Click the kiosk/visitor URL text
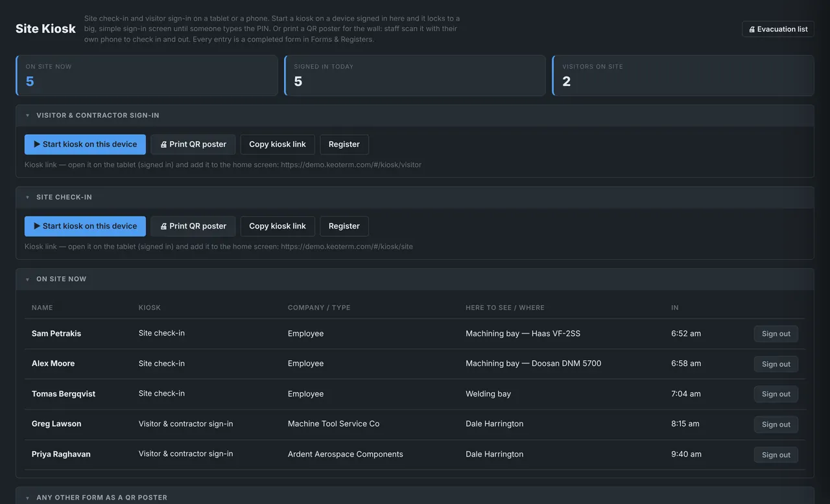Viewport: 830px width, 504px height. (351, 165)
